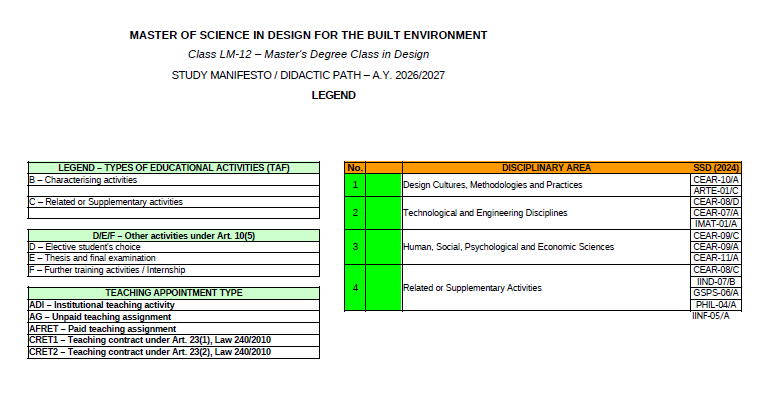Select the 'CRET1 – Teaching contract under Art. 23(1)' row
776x395 pixels.
click(174, 340)
